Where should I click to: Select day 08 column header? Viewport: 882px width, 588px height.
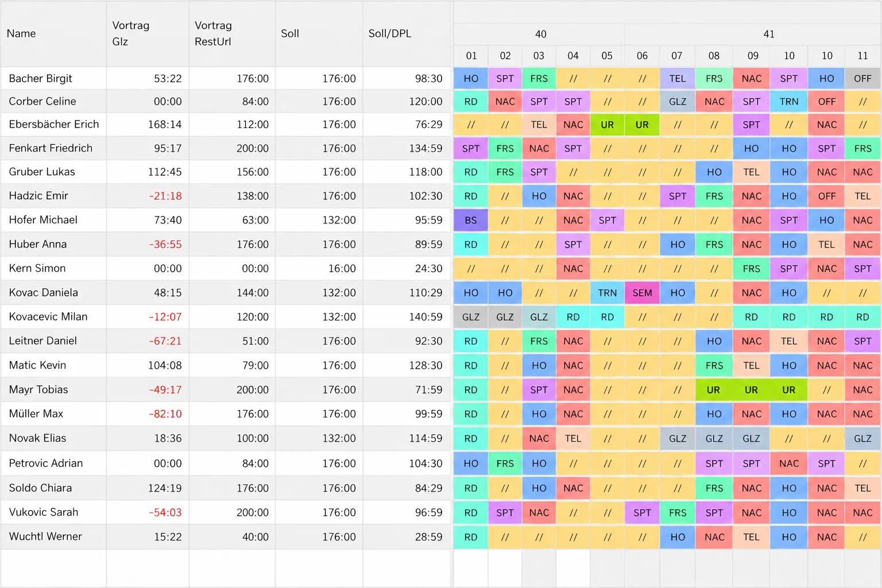tap(714, 56)
